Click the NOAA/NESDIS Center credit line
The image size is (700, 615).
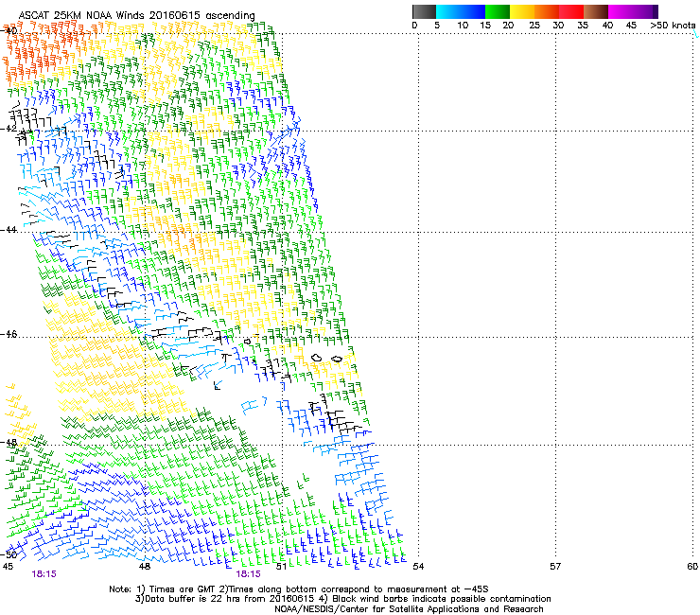[409, 609]
